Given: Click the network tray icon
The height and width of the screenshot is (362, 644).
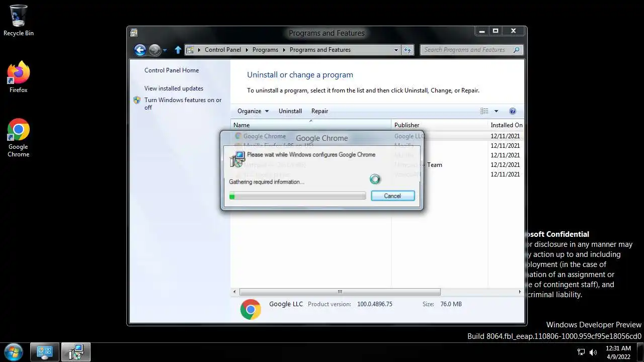Looking at the screenshot, I should coord(581,352).
